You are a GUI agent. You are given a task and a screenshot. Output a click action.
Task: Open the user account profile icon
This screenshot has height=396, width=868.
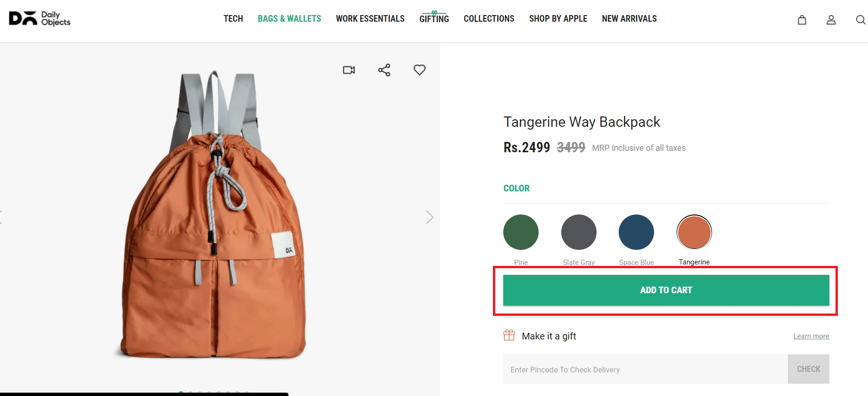831,20
